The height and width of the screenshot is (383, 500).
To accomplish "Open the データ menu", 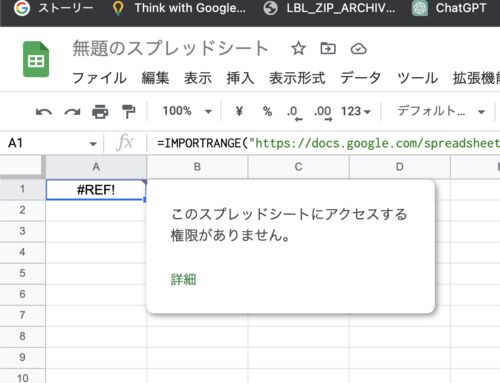I will click(361, 78).
